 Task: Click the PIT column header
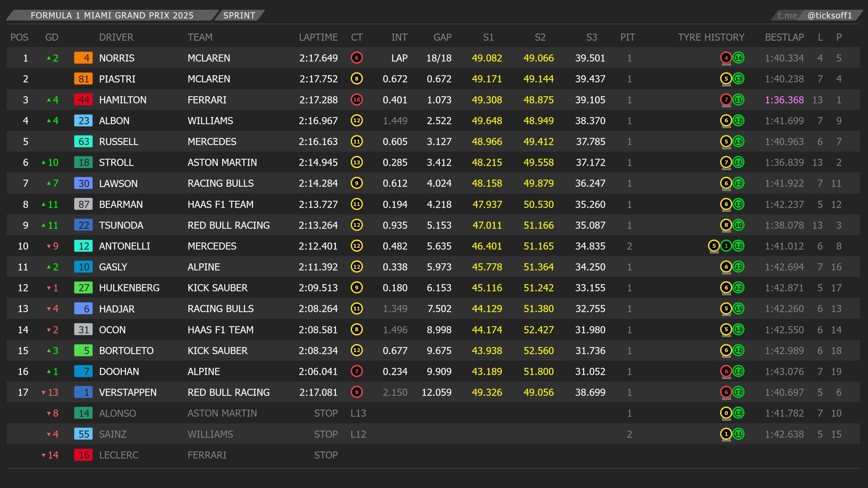(628, 37)
